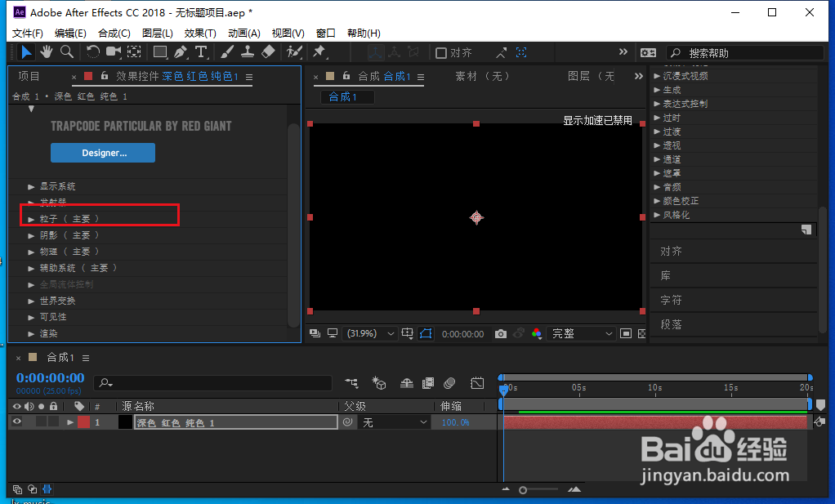Switch to the 项目 panel tab
This screenshot has width=835, height=504.
[29, 76]
